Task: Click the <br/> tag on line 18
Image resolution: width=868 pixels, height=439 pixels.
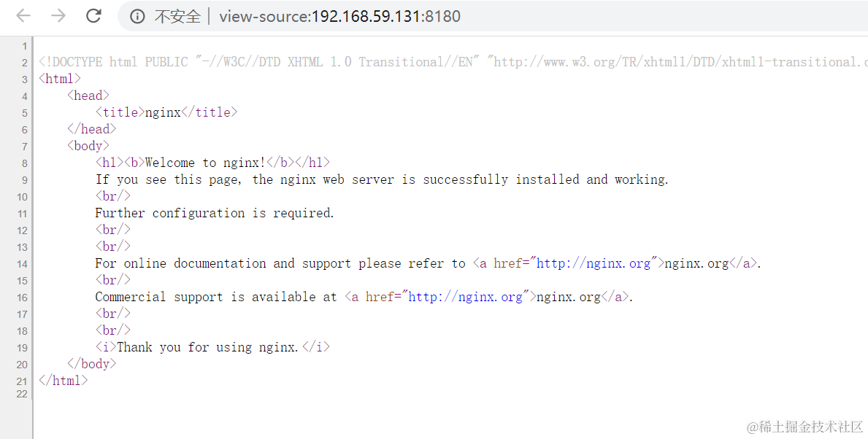Action: [x=113, y=330]
